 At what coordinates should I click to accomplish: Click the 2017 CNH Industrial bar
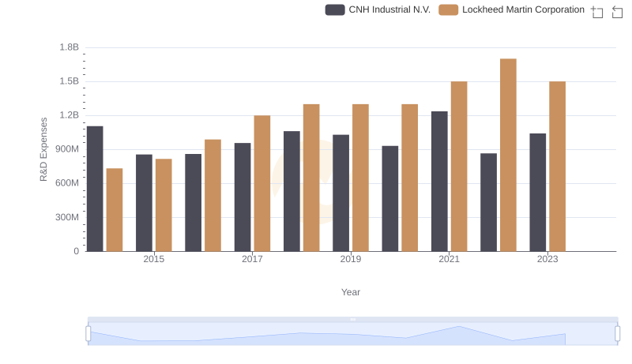[x=243, y=197]
